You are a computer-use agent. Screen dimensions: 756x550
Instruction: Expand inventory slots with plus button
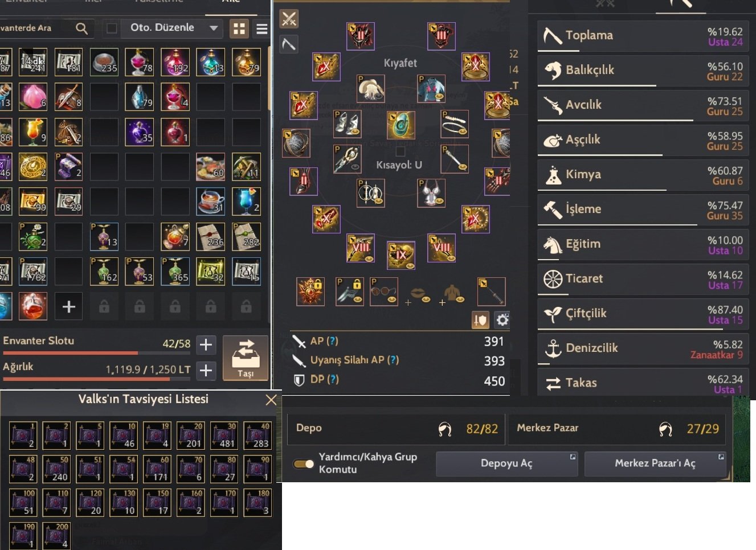tap(206, 344)
